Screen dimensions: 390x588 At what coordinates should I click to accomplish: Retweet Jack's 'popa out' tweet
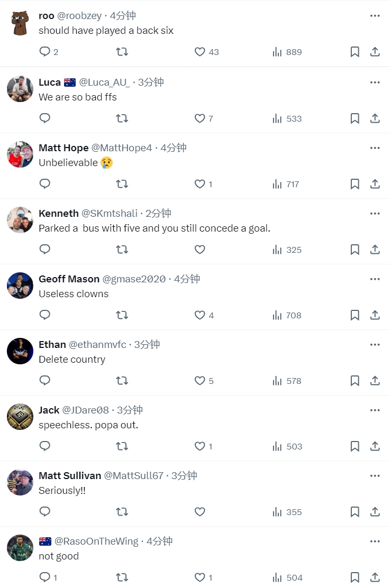pyautogui.click(x=122, y=446)
